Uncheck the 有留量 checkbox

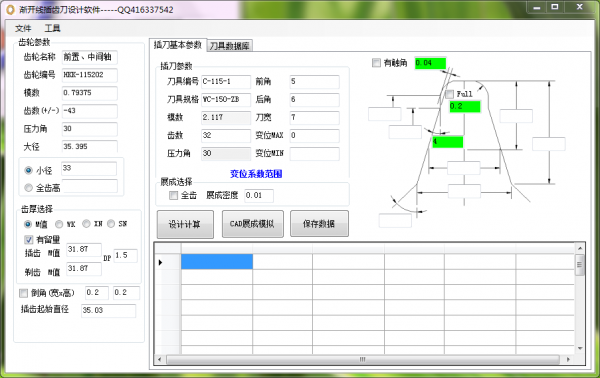[x=29, y=240]
